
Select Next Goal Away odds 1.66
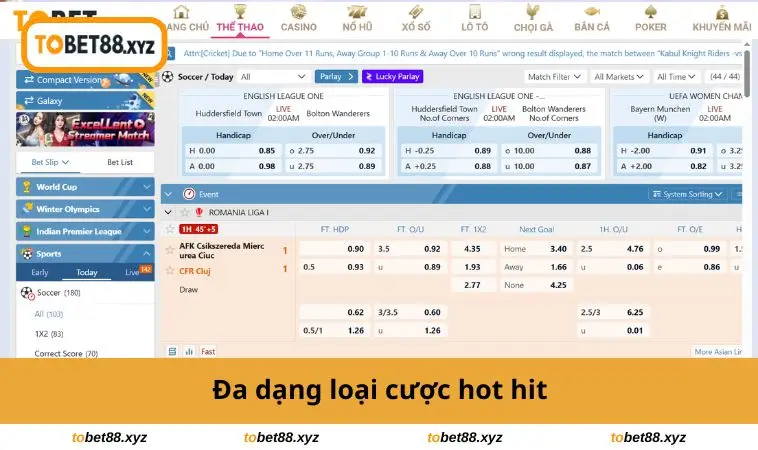[536, 267]
